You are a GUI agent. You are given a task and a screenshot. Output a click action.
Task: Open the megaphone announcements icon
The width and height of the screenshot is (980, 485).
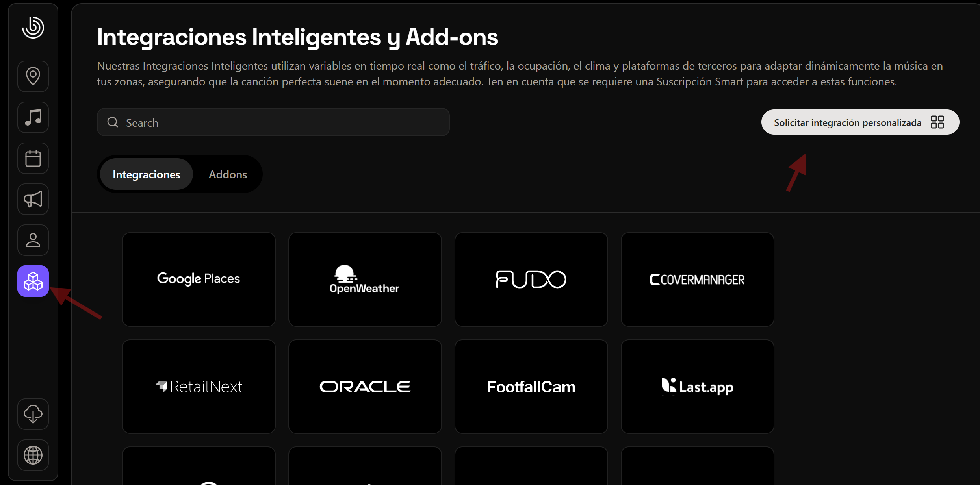pyautogui.click(x=33, y=199)
